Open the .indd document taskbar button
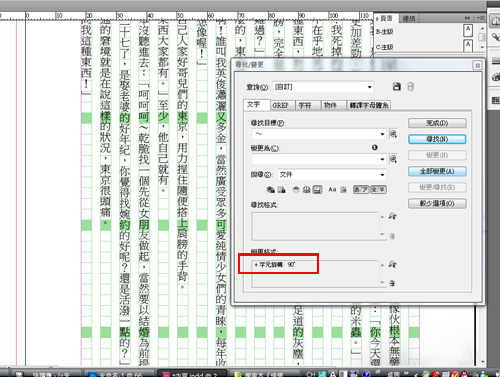 192,374
